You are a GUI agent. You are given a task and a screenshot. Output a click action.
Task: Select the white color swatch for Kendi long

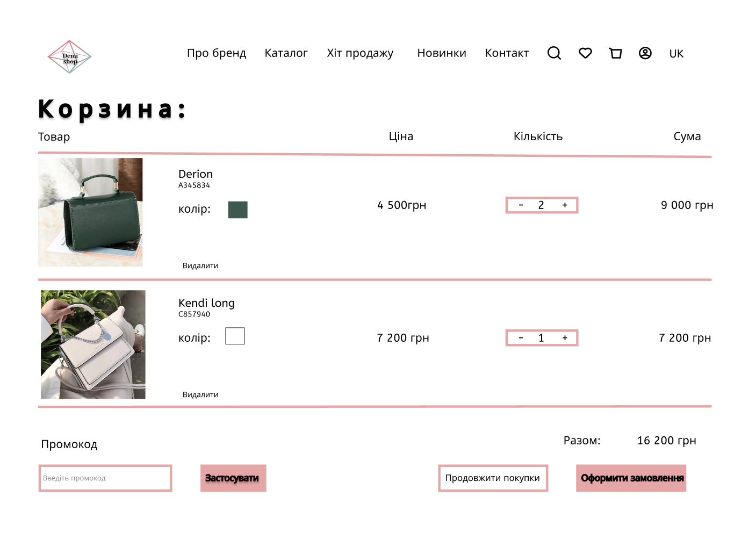(x=235, y=336)
